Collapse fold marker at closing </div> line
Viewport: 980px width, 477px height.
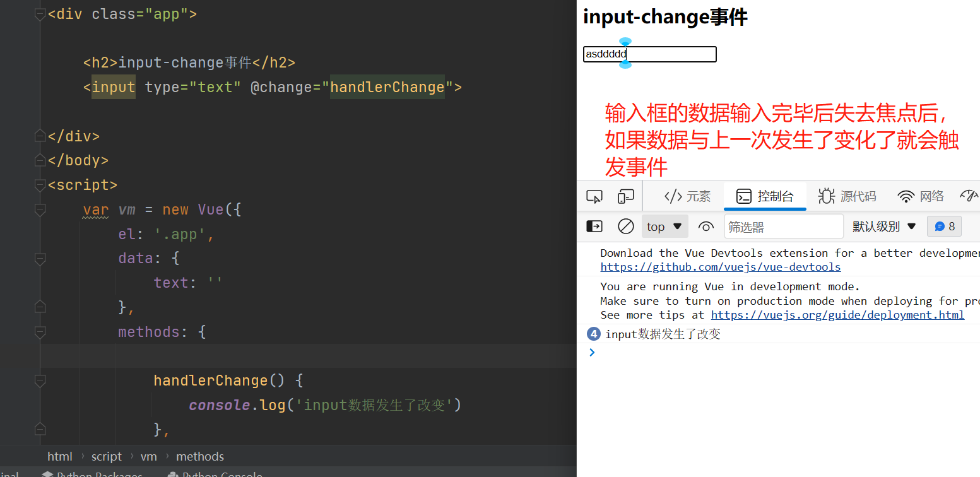point(40,136)
